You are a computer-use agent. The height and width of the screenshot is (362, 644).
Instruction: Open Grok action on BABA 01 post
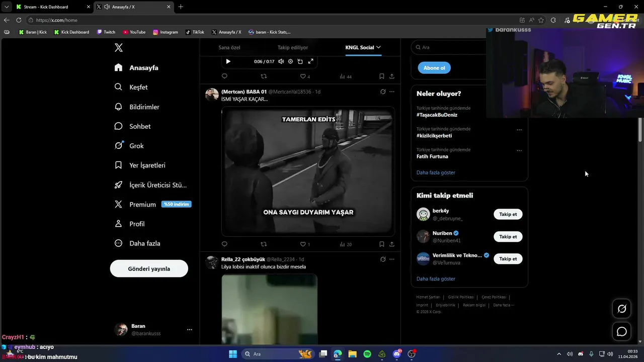click(383, 92)
